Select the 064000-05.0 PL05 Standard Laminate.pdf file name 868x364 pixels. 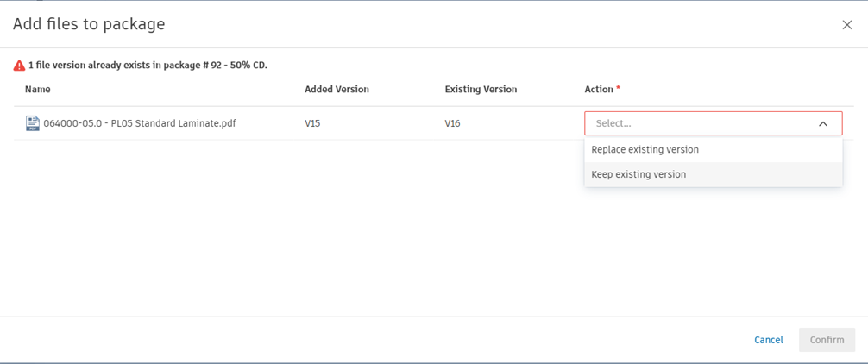(140, 123)
